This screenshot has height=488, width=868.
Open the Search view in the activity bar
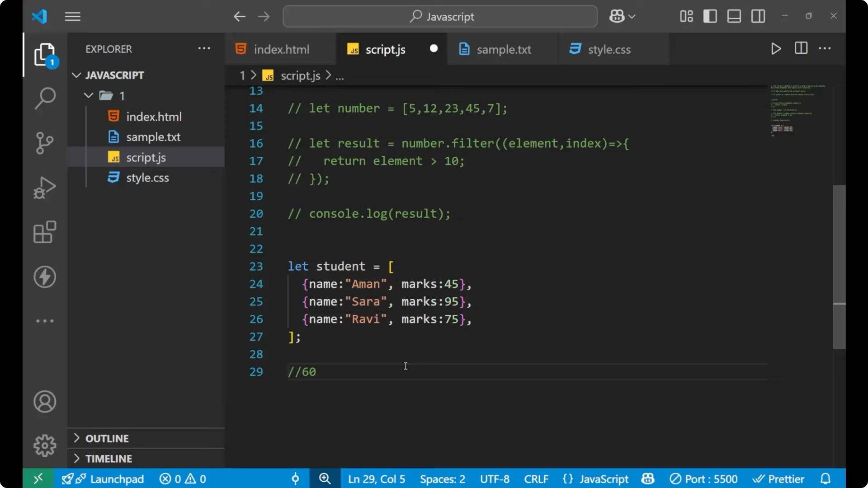click(44, 98)
